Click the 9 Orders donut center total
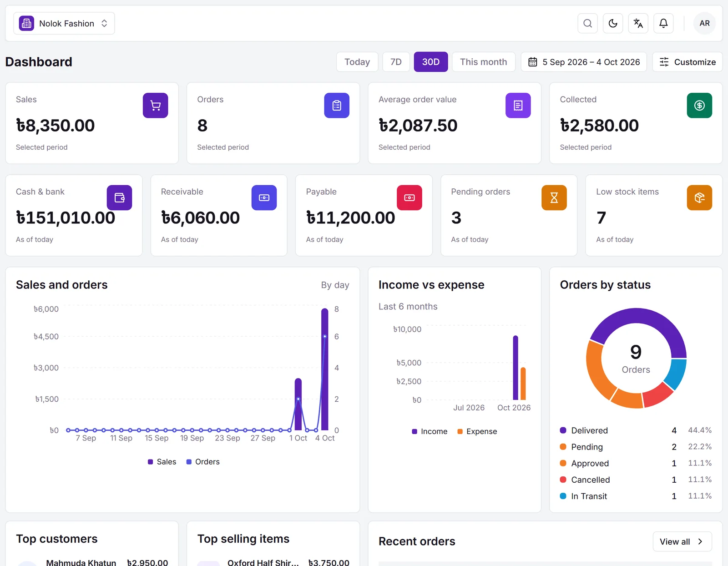This screenshot has width=728, height=566. (x=636, y=358)
